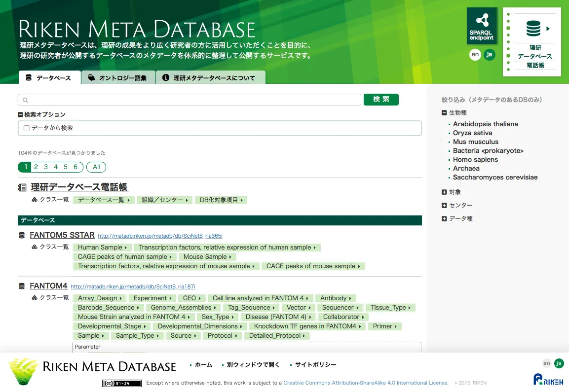Viewport: 569px width, 392px height.
Task: Filter by Saccharomyces cerevisiae
Action: (495, 178)
